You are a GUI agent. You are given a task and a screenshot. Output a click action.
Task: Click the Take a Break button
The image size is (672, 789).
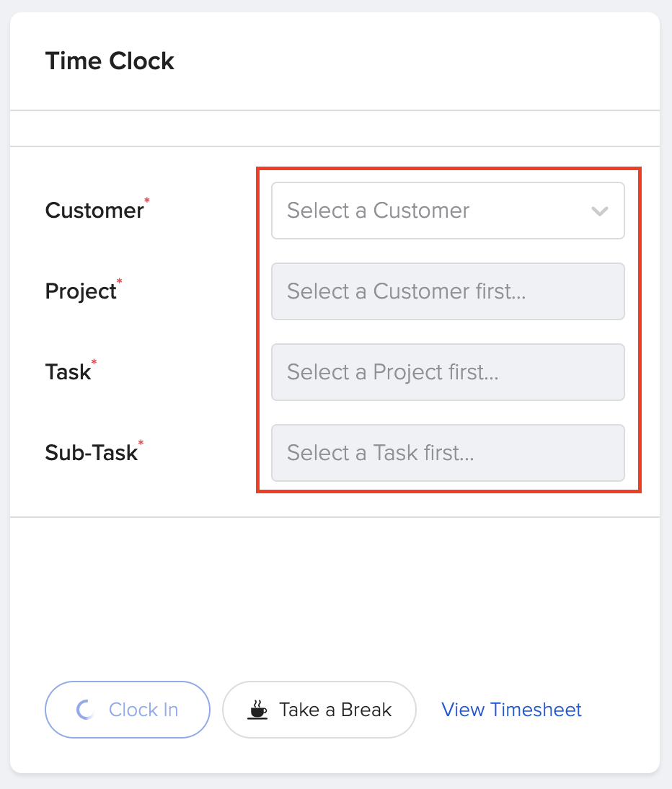[x=319, y=710]
